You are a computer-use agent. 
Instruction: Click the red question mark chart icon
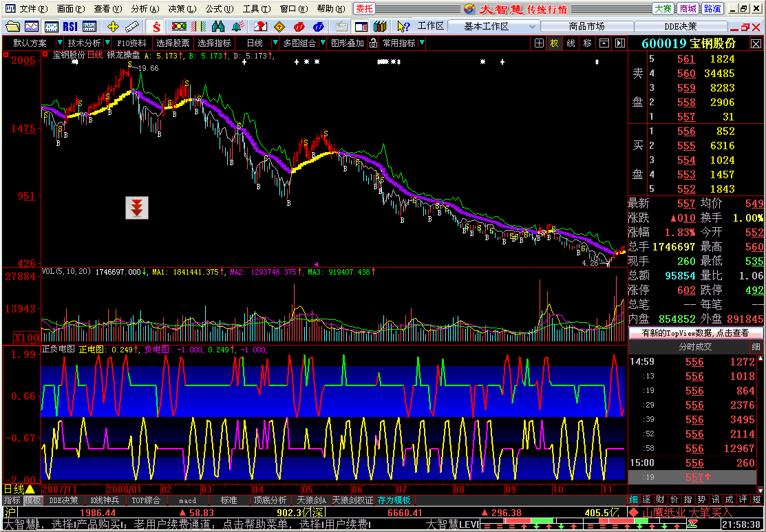coord(262,26)
